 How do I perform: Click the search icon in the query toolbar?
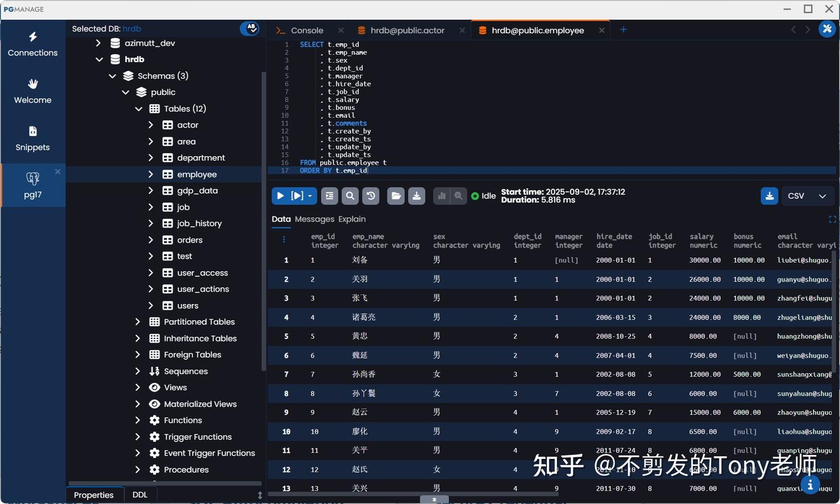(350, 195)
